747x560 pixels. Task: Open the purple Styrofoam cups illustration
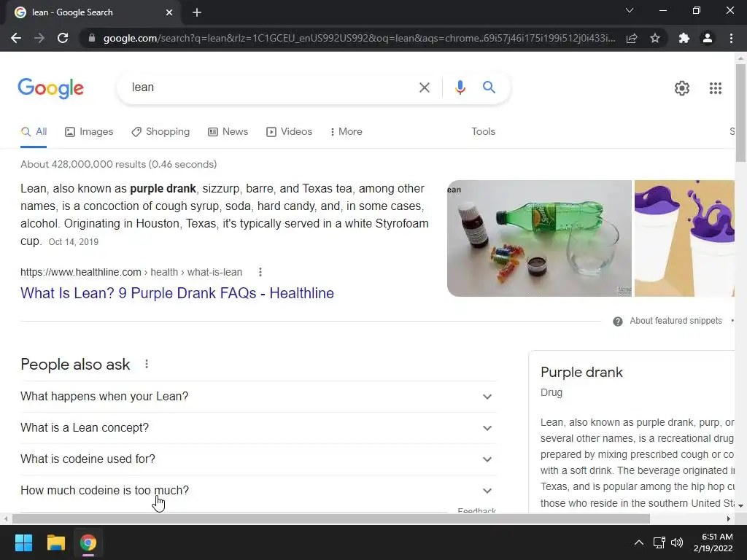[684, 238]
